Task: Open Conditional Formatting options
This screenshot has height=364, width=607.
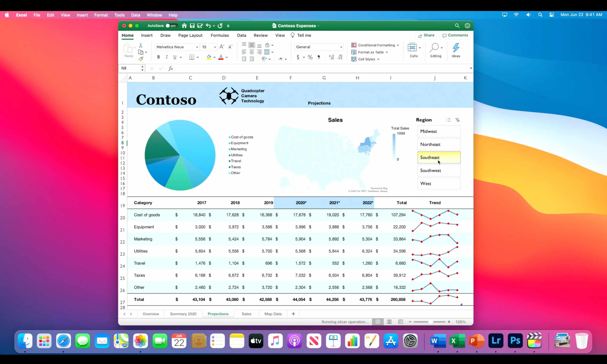Action: coord(375,45)
